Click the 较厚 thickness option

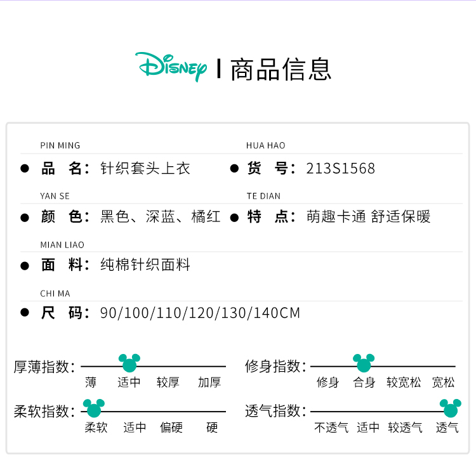168,383
